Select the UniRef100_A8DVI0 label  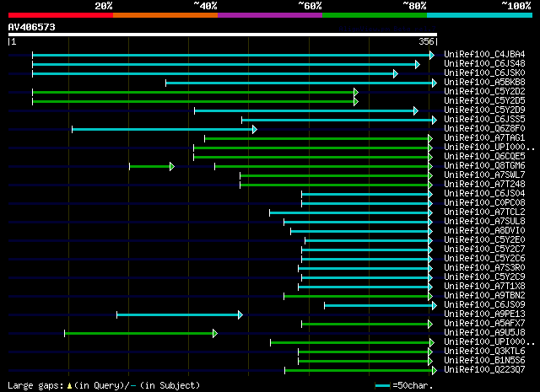coord(484,231)
